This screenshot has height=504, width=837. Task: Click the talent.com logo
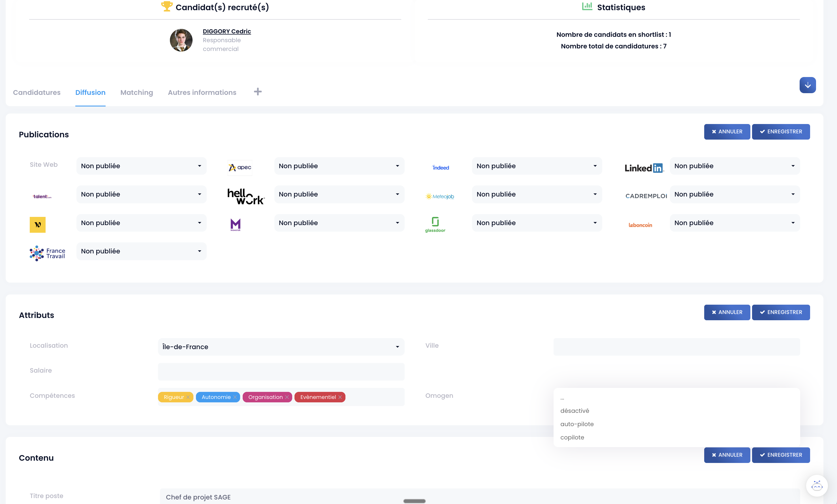pos(42,196)
